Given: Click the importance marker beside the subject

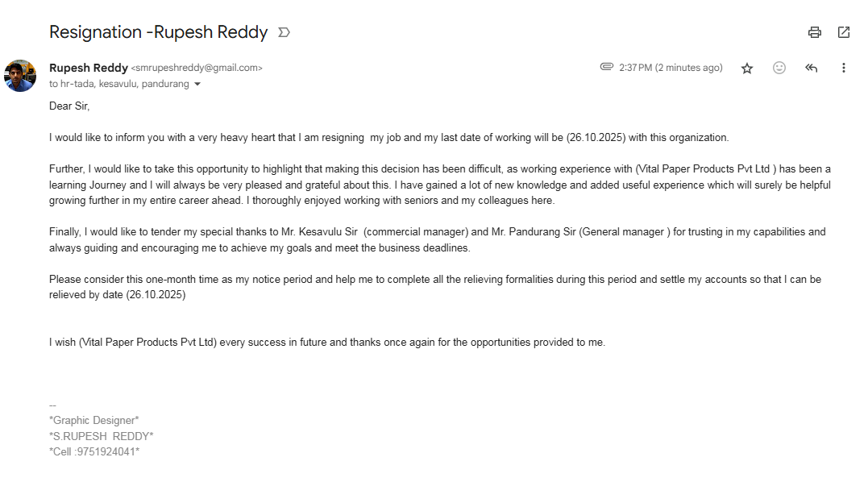Looking at the screenshot, I should 284,32.
